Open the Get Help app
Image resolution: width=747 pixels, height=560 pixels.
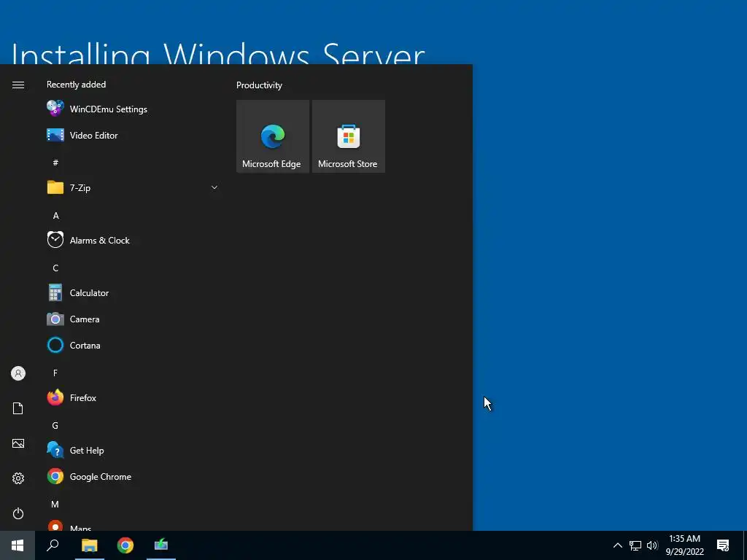(x=133, y=450)
